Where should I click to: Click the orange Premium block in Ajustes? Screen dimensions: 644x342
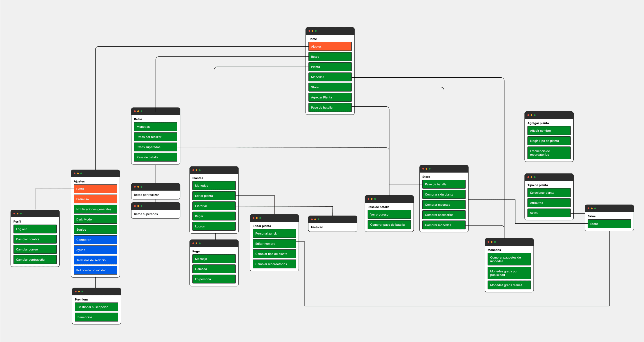[95, 199]
